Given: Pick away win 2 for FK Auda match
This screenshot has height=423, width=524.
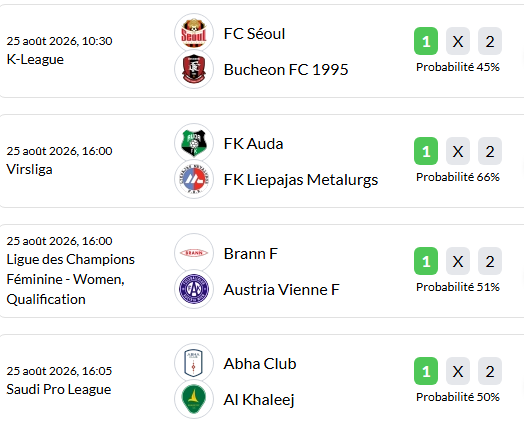Looking at the screenshot, I should pos(490,151).
